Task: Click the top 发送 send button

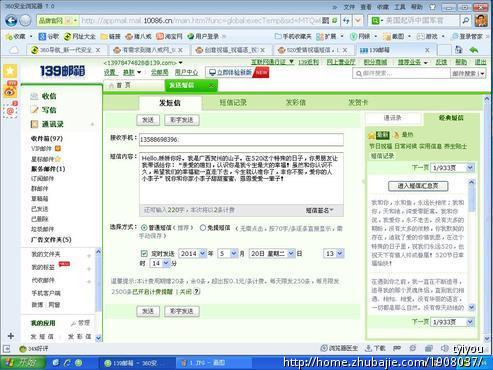Action: coord(148,120)
